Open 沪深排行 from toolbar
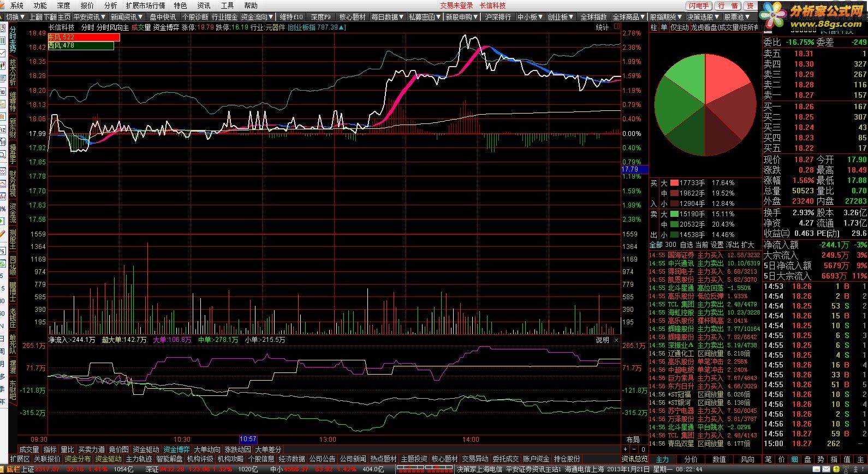868x474 pixels. [x=498, y=17]
